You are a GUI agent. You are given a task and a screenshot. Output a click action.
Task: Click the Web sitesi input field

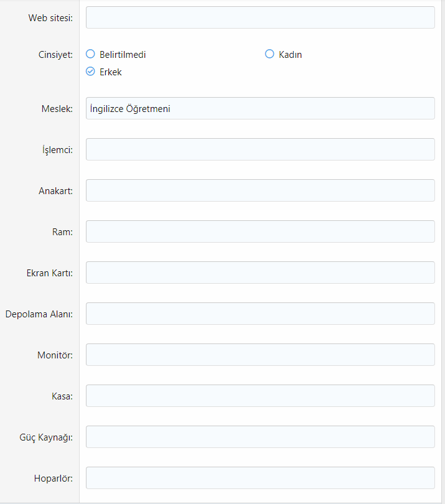(x=260, y=17)
